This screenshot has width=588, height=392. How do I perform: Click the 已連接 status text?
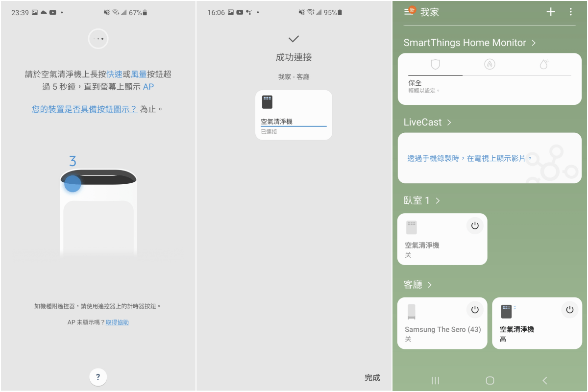269,132
